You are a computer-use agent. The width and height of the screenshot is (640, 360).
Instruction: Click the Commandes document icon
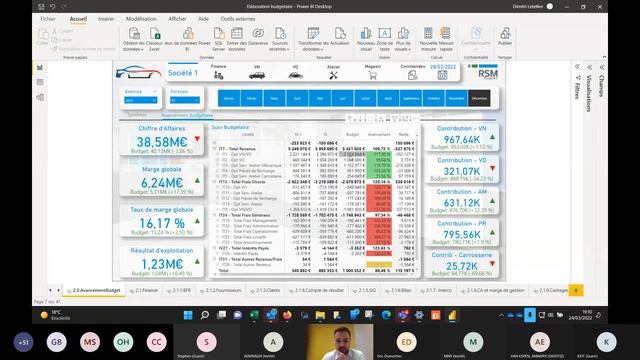[413, 75]
